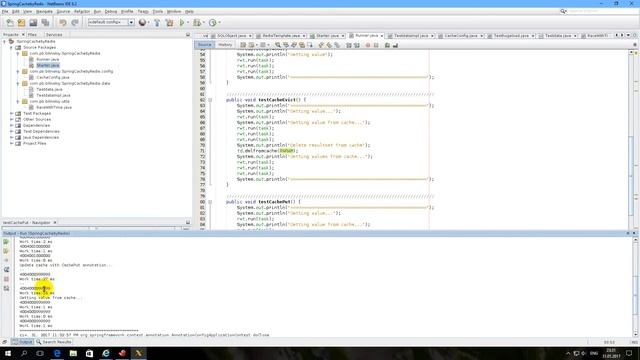The image size is (640, 360).
Task: Collapse the Source Packages node
Action: tap(11, 47)
